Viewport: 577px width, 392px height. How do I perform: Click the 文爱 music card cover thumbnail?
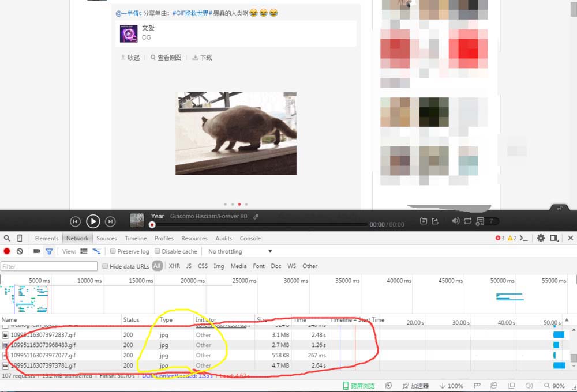(129, 33)
